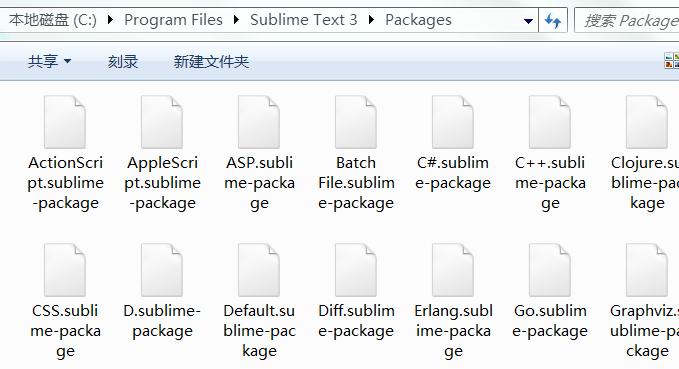Click the CSS.sublime-package file name
Image resolution: width=679 pixels, height=369 pixels.
click(65, 331)
